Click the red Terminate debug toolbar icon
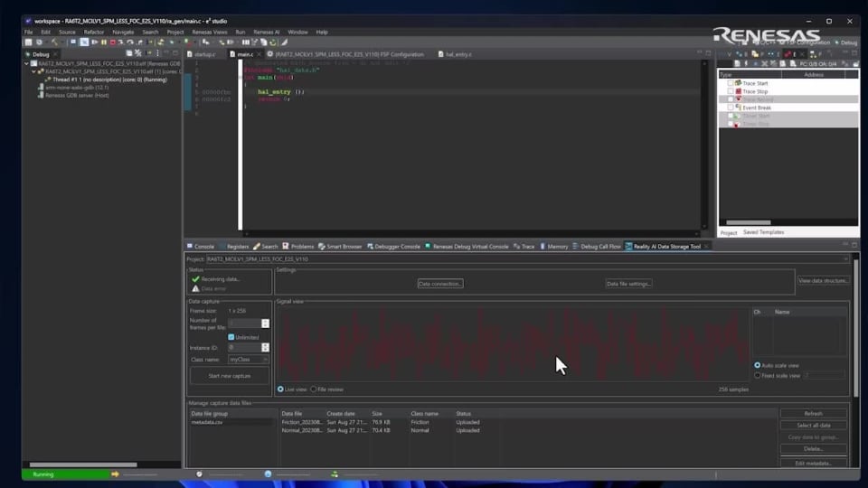Screen dimensions: 868x488 [112, 42]
